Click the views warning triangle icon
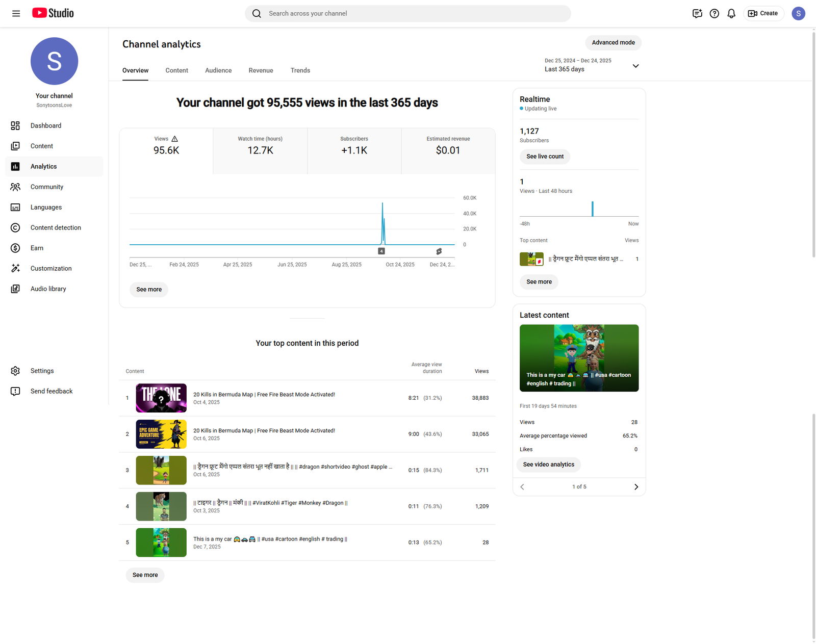Screen dimensions: 816x644 pyautogui.click(x=175, y=139)
